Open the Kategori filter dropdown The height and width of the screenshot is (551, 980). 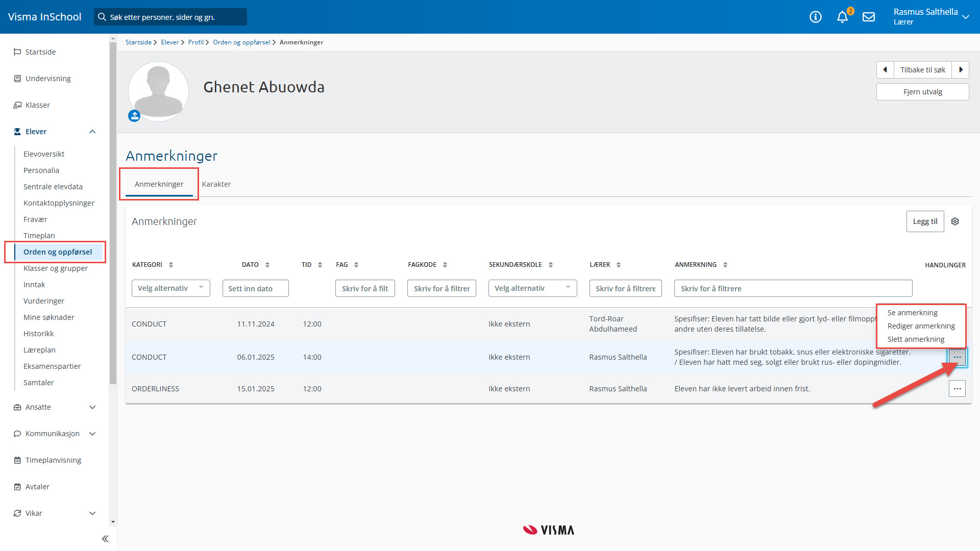pos(170,288)
